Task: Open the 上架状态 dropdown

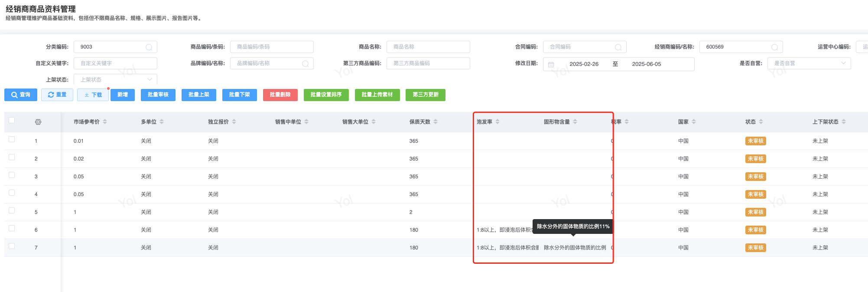Action: [115, 79]
